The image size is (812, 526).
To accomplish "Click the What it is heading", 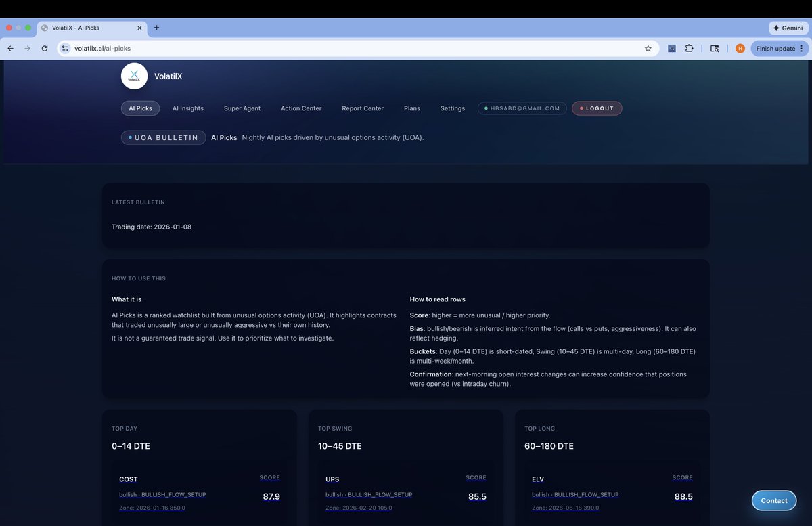I will [127, 299].
